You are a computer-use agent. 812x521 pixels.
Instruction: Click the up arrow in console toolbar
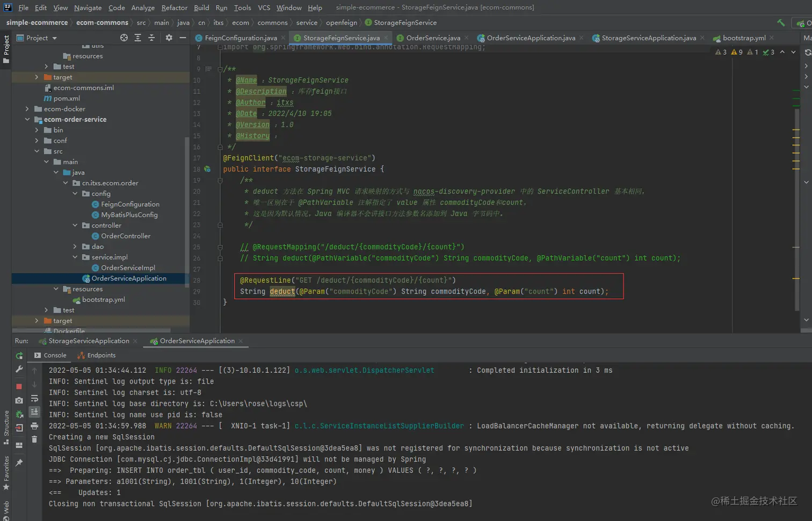34,371
